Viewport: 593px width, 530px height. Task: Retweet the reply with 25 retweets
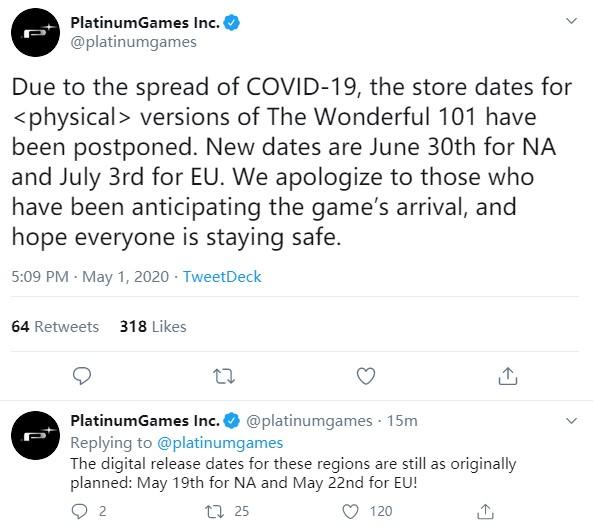coord(215,511)
